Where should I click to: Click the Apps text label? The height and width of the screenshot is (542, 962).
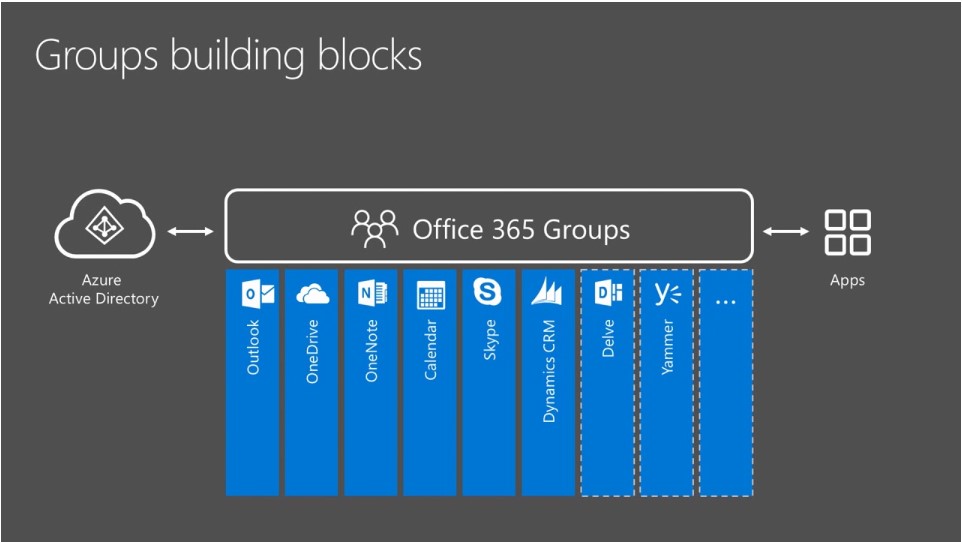[x=847, y=281]
